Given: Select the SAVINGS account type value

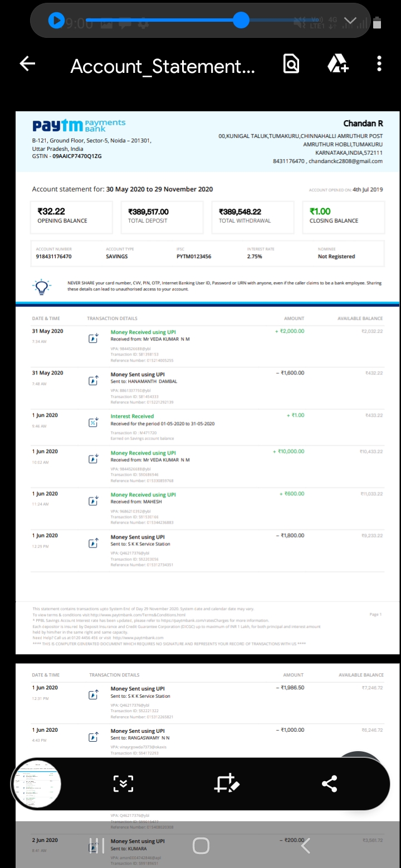Looking at the screenshot, I should pyautogui.click(x=117, y=257).
